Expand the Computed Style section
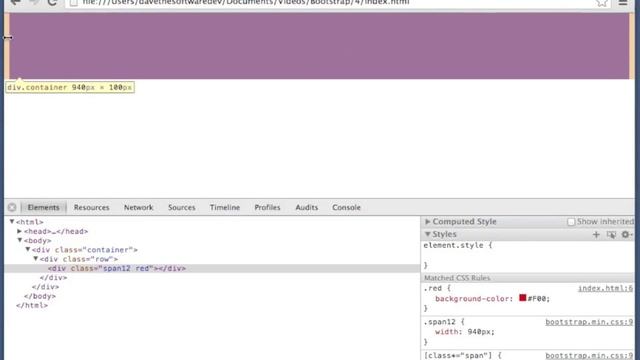The width and height of the screenshot is (640, 360). click(x=427, y=222)
